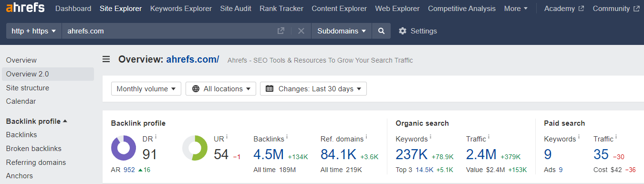Open the http + https protocol dropdown

point(34,31)
